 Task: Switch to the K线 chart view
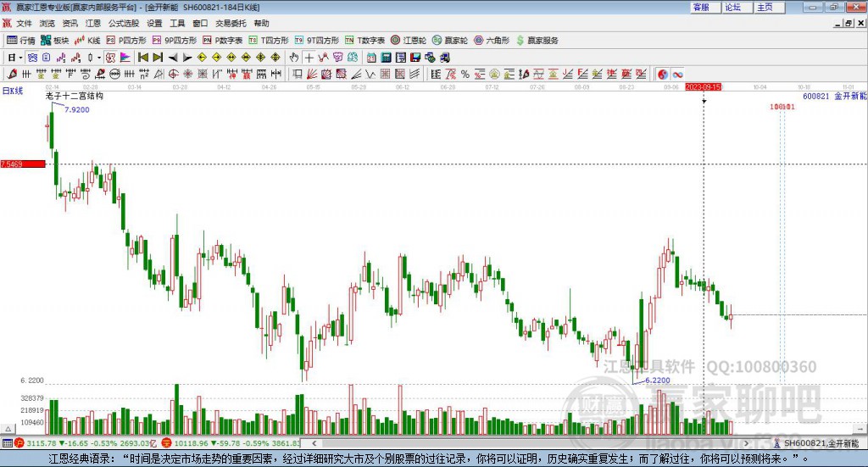click(x=87, y=41)
